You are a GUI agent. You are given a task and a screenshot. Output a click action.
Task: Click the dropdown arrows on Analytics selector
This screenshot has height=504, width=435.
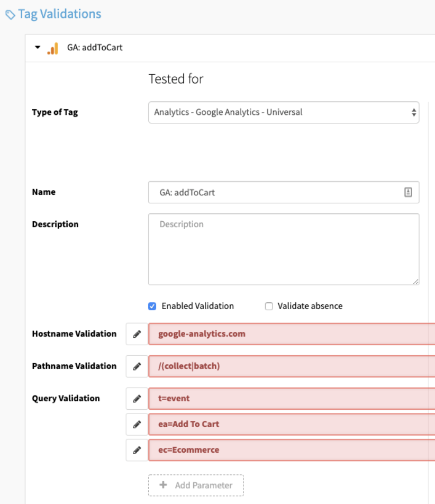[413, 112]
